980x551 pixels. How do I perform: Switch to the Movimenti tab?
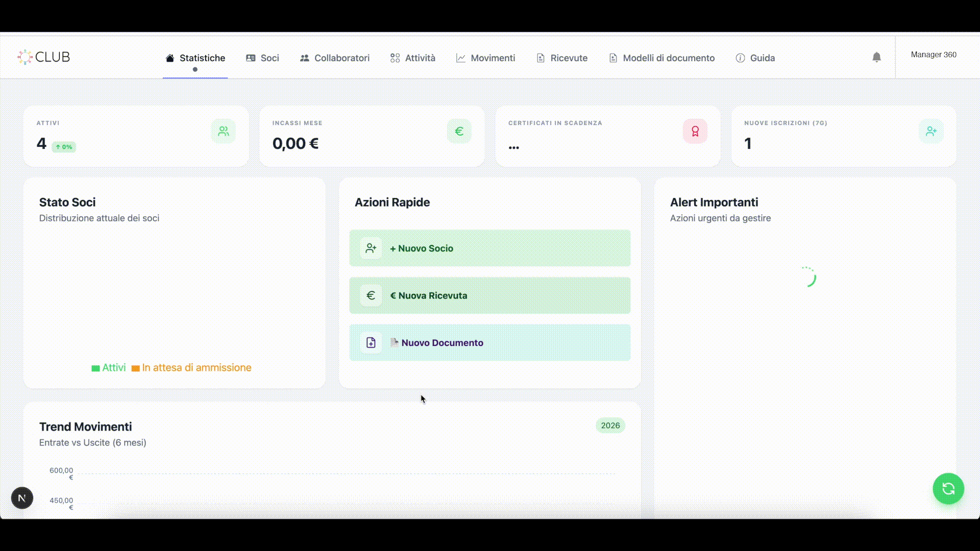tap(485, 58)
